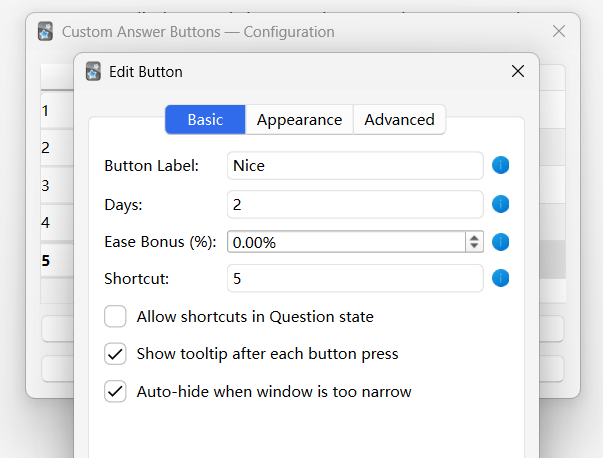Increase Ease Bonus with up arrow

tap(474, 238)
